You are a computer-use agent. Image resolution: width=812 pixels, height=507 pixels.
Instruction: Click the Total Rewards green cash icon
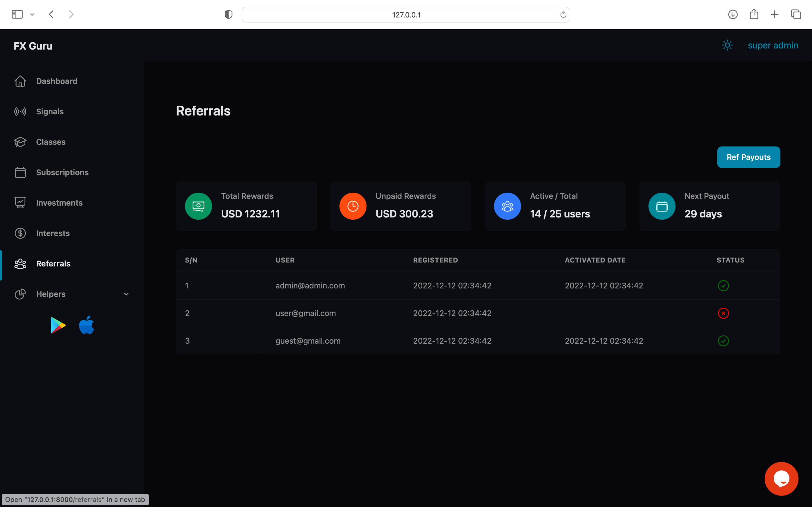click(x=198, y=206)
